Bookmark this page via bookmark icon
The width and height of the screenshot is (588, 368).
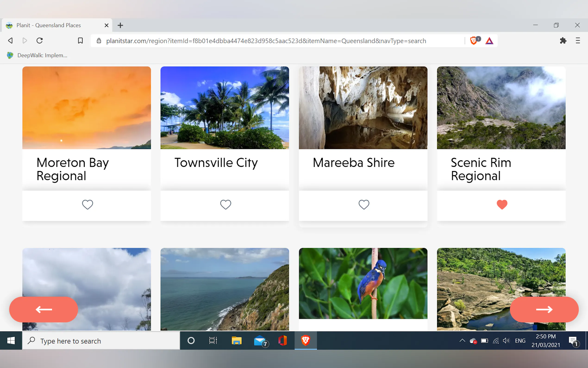click(x=80, y=41)
